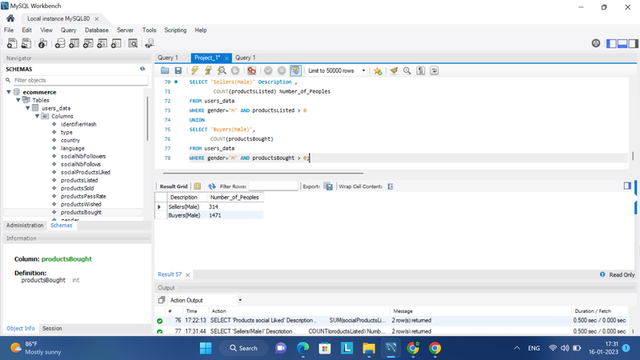The width and height of the screenshot is (640, 360).
Task: Export recordset to external file icon
Action: click(x=329, y=187)
